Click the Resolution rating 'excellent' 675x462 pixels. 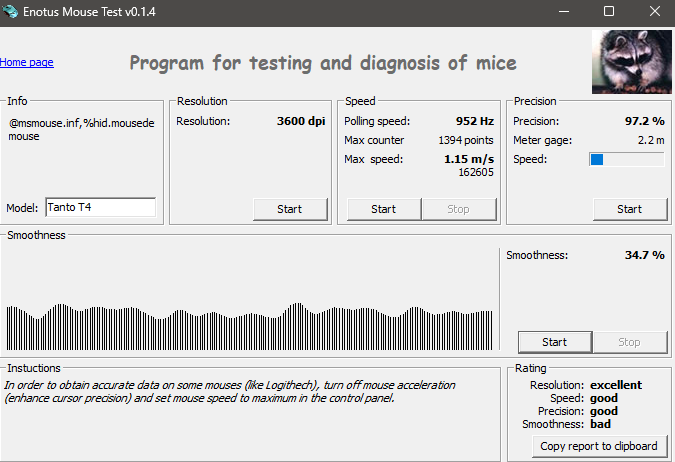tap(616, 385)
